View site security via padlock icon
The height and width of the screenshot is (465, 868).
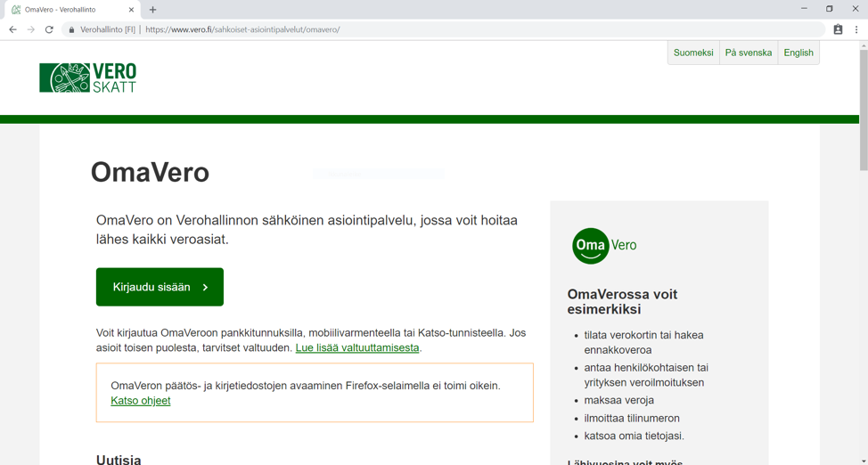72,29
